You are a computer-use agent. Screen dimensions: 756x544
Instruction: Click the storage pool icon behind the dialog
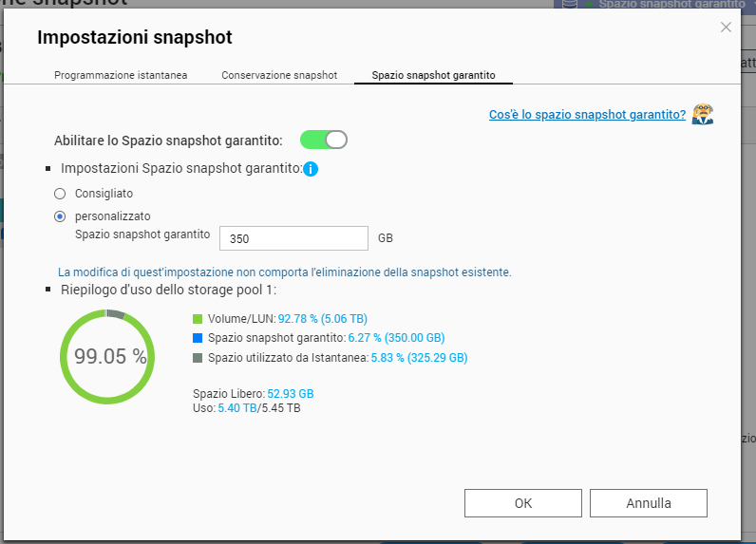coord(570,4)
